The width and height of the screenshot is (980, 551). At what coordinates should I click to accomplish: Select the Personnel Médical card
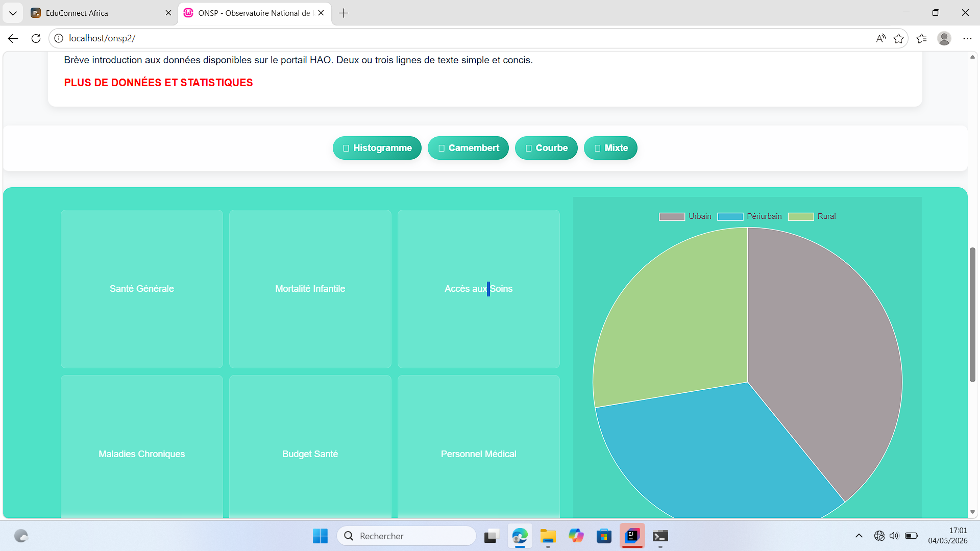[479, 447]
